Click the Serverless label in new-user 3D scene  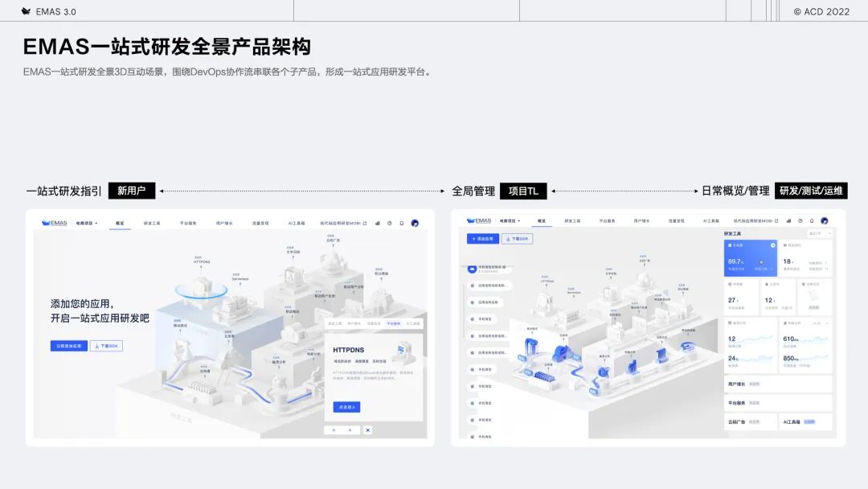pyautogui.click(x=240, y=278)
